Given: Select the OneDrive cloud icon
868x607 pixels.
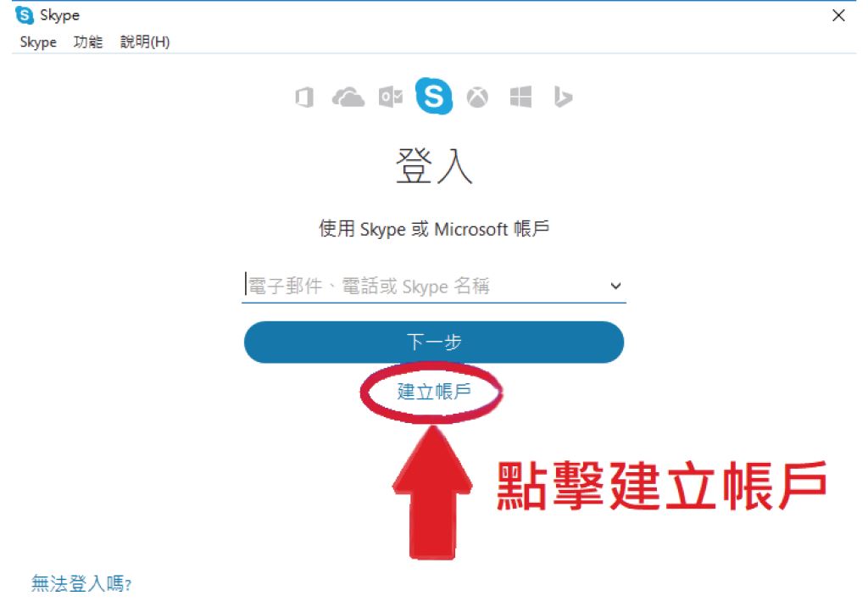Looking at the screenshot, I should tap(348, 97).
